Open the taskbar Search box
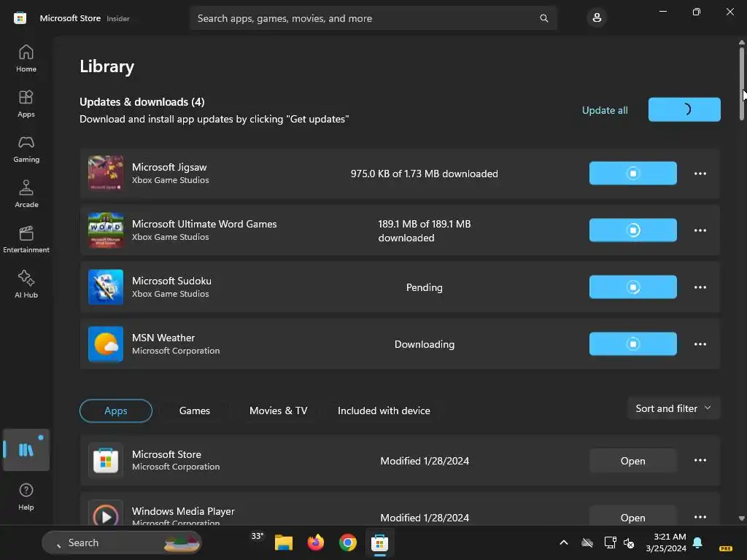Image resolution: width=747 pixels, height=560 pixels. point(122,542)
